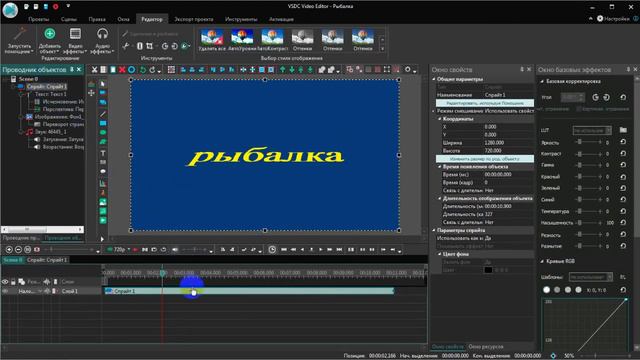Select the Спрайт: Спрайт 1 tree item
This screenshot has height=360, width=640.
[x=47, y=87]
